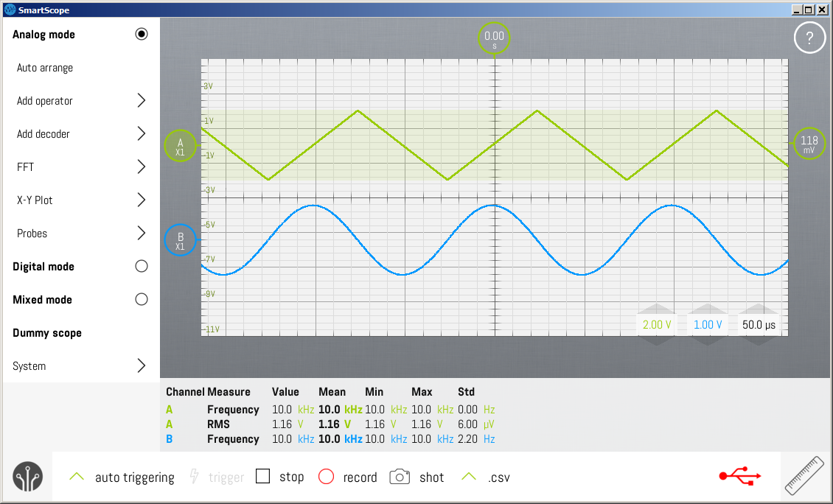The image size is (833, 504).
Task: Select the Mixed mode radio button
Action: tap(142, 299)
